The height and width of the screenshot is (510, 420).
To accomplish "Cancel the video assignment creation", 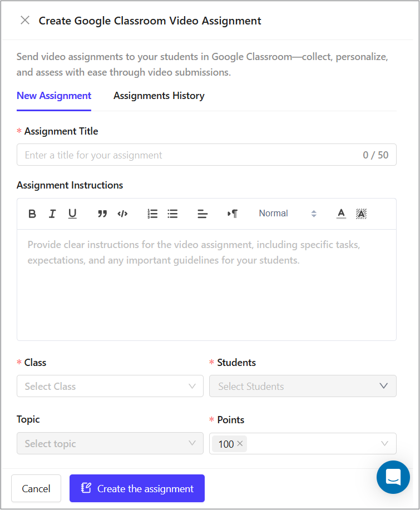I will click(x=36, y=488).
